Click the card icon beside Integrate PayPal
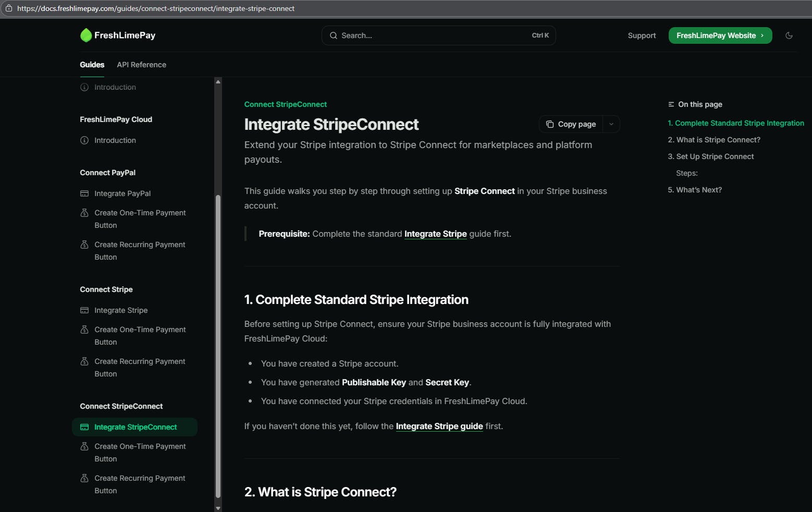 click(84, 193)
